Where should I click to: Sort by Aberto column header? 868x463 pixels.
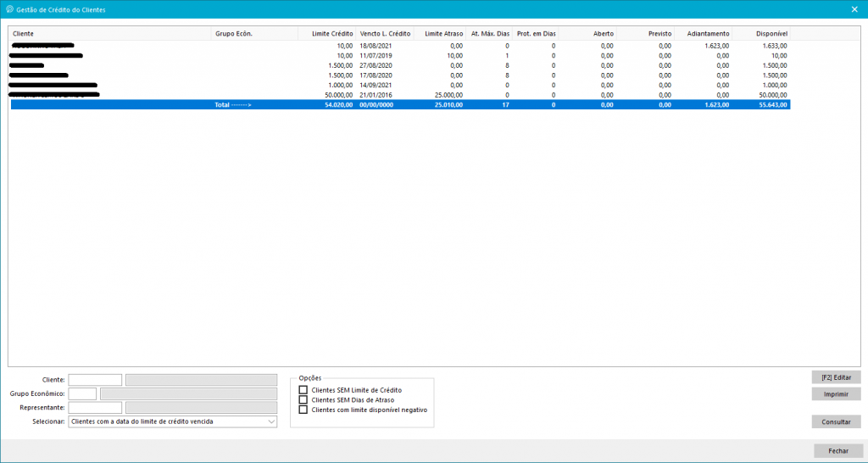pos(587,34)
